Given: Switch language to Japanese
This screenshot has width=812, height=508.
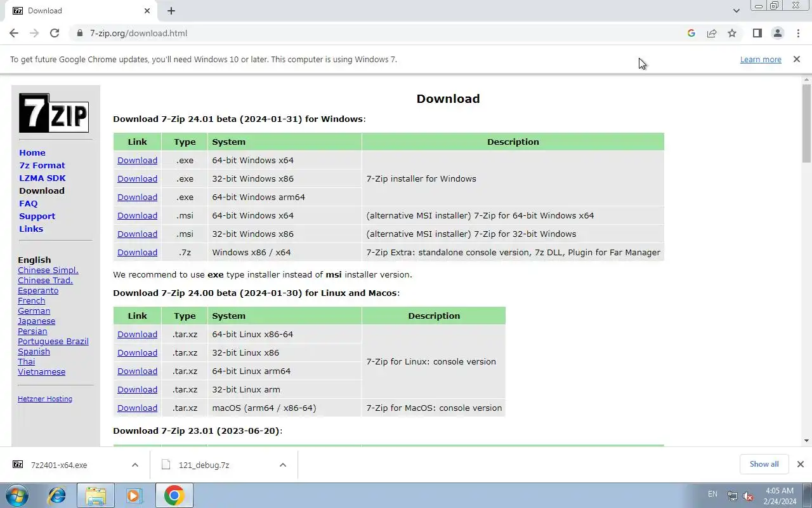Looking at the screenshot, I should point(37,321).
